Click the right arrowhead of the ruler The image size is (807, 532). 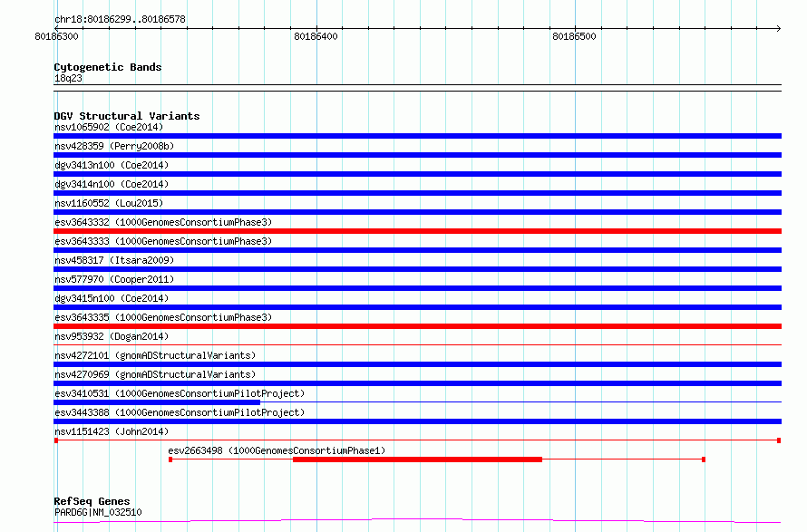tap(779, 28)
